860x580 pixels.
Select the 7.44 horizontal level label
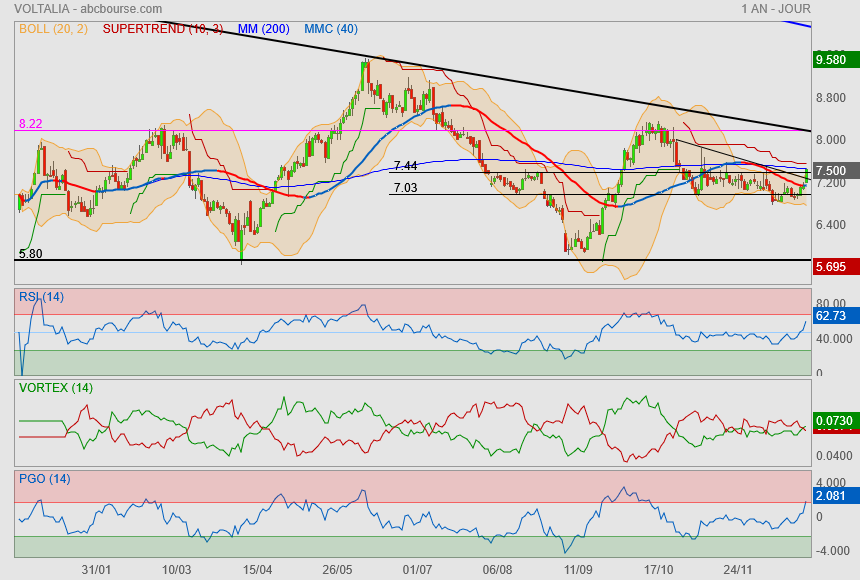405,166
